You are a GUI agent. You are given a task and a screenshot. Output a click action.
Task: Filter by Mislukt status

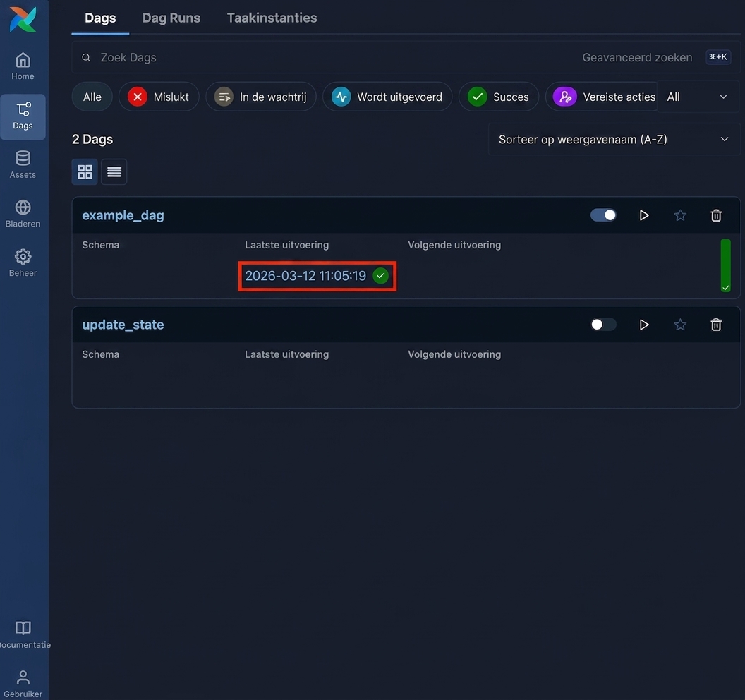pyautogui.click(x=159, y=97)
